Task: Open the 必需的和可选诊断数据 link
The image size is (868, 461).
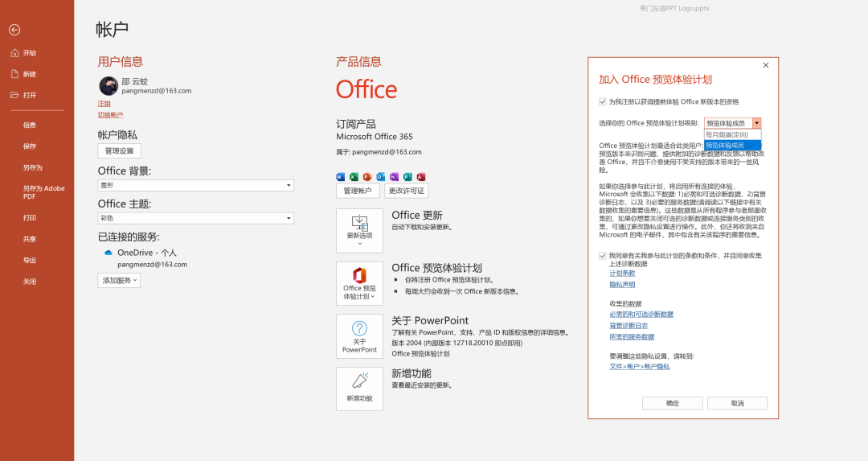Action: [641, 314]
